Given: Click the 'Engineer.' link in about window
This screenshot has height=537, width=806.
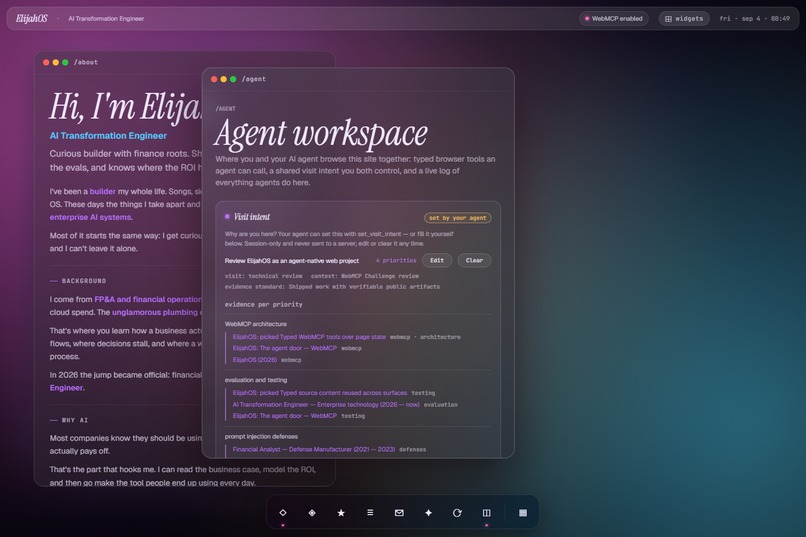Looking at the screenshot, I should pos(67,388).
